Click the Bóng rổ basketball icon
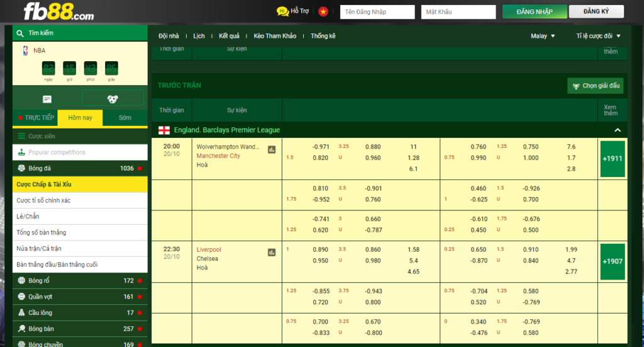Screen dimensions: 644x347 [x=21, y=280]
